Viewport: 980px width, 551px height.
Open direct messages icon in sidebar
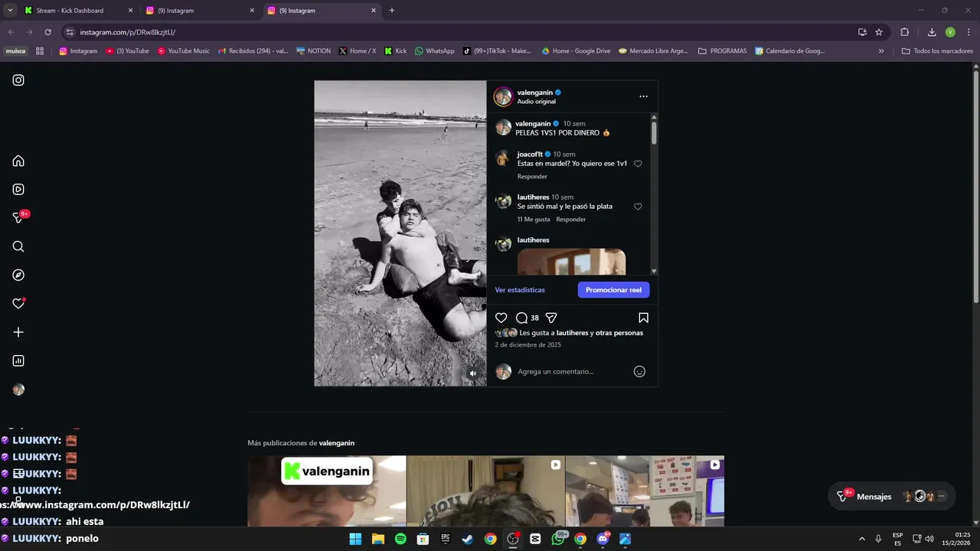click(18, 218)
